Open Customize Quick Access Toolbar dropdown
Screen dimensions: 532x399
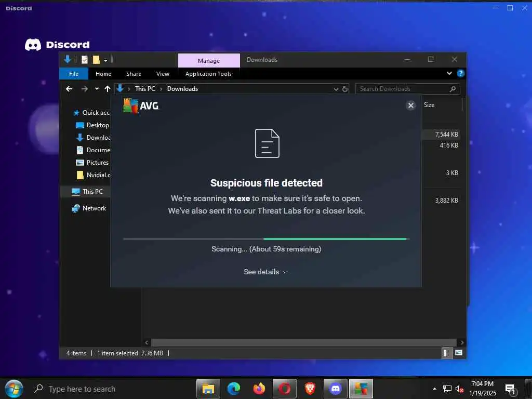click(x=106, y=60)
